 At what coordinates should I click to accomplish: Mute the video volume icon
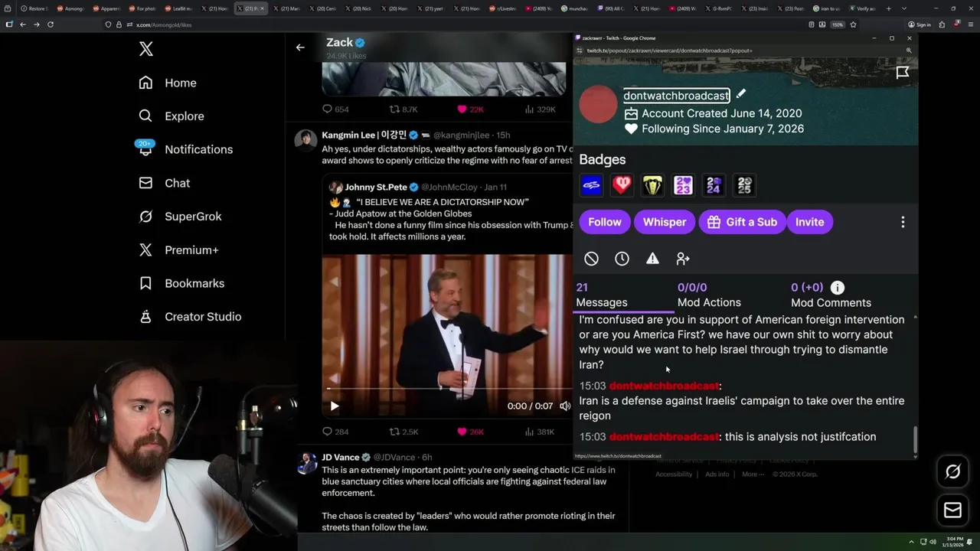pyautogui.click(x=565, y=406)
